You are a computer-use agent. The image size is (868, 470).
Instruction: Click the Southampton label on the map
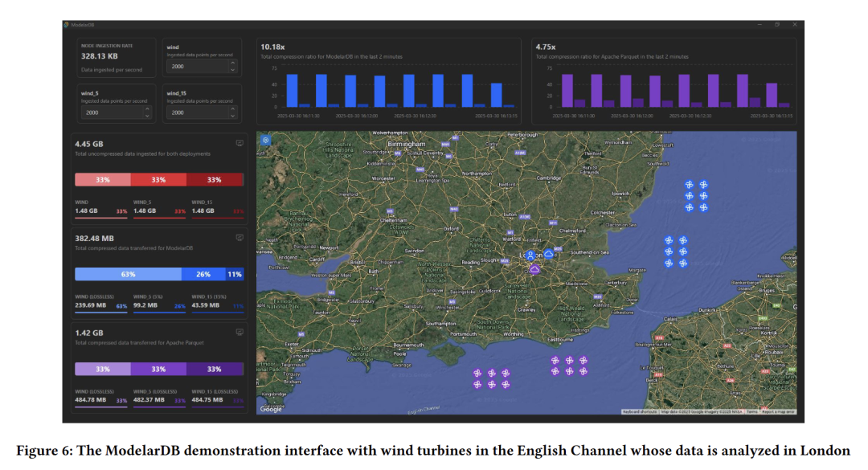(440, 324)
